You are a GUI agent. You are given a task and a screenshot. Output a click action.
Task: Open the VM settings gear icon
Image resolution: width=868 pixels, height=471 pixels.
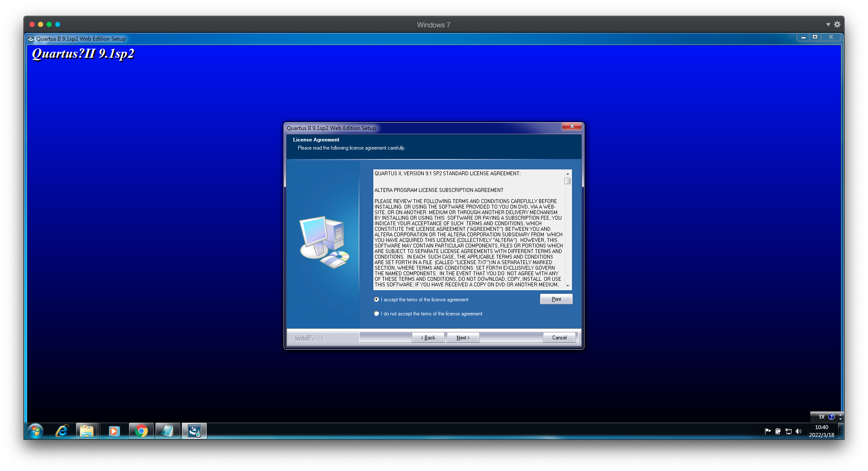[x=837, y=24]
